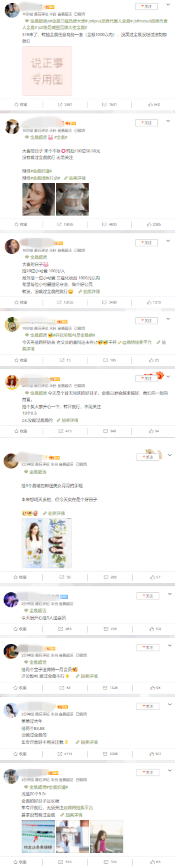The image size is (175, 868).
Task: Open comments on post with 1501 comments
Action: (x=109, y=104)
